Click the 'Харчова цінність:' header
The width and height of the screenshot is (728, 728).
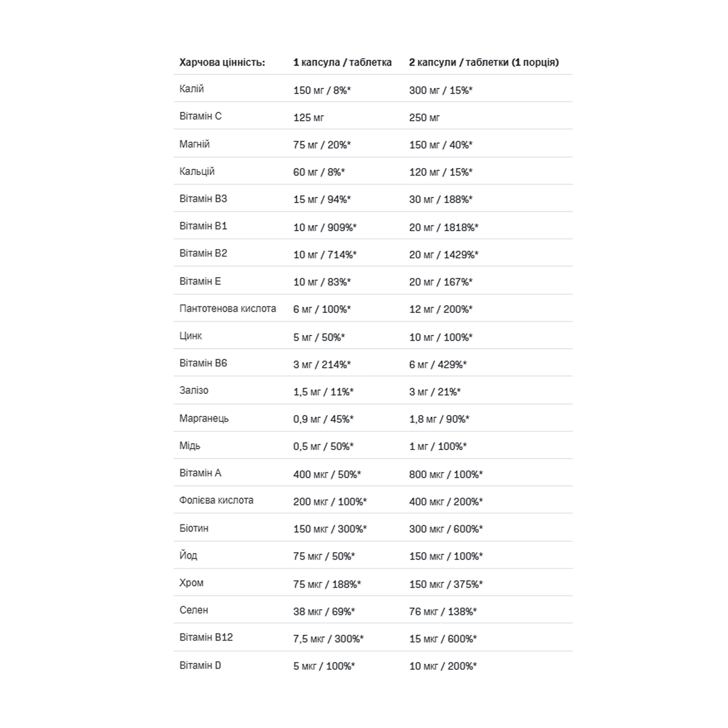pos(222,62)
